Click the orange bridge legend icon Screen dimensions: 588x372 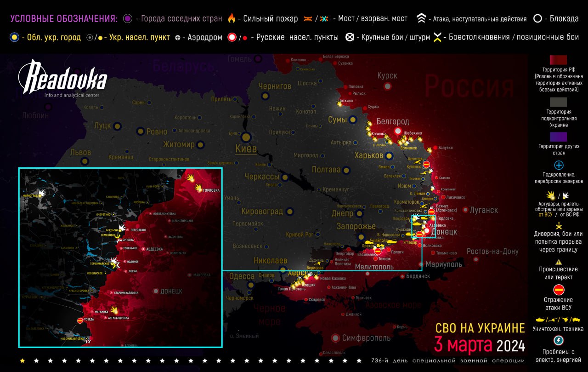(x=308, y=19)
